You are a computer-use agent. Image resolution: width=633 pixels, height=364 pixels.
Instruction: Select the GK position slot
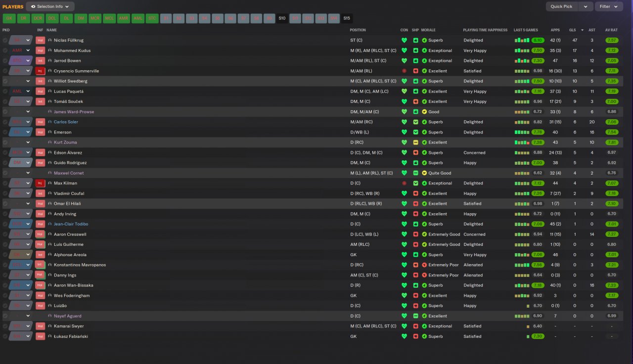tap(9, 18)
